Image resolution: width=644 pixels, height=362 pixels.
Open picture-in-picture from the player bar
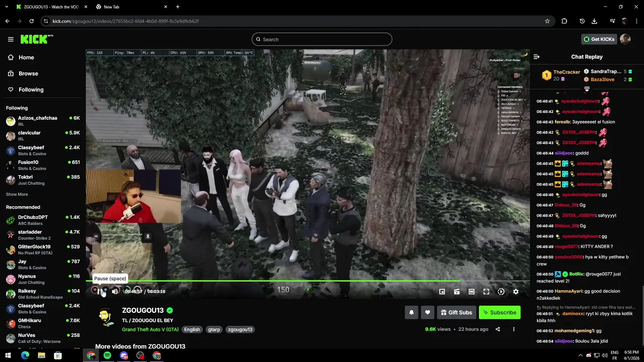tap(442, 292)
